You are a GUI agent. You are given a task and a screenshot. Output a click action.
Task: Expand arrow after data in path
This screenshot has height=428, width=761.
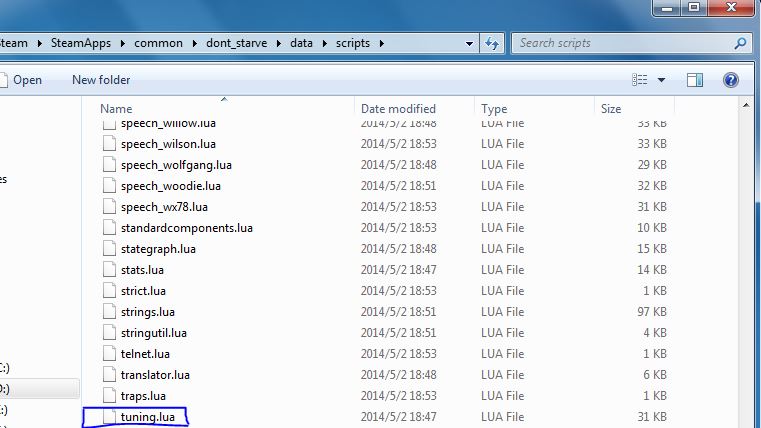coord(324,43)
